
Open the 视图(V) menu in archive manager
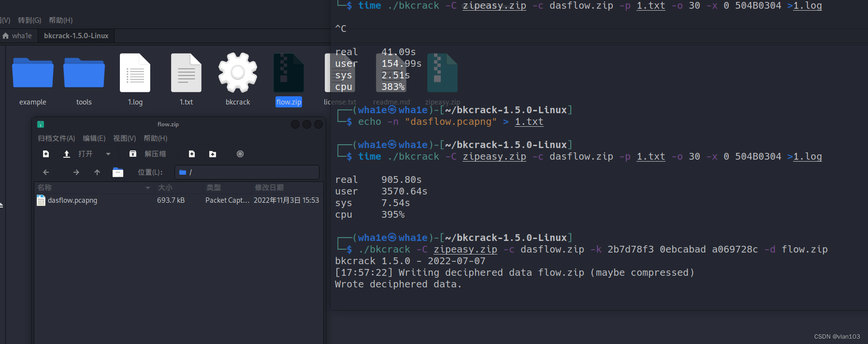124,138
